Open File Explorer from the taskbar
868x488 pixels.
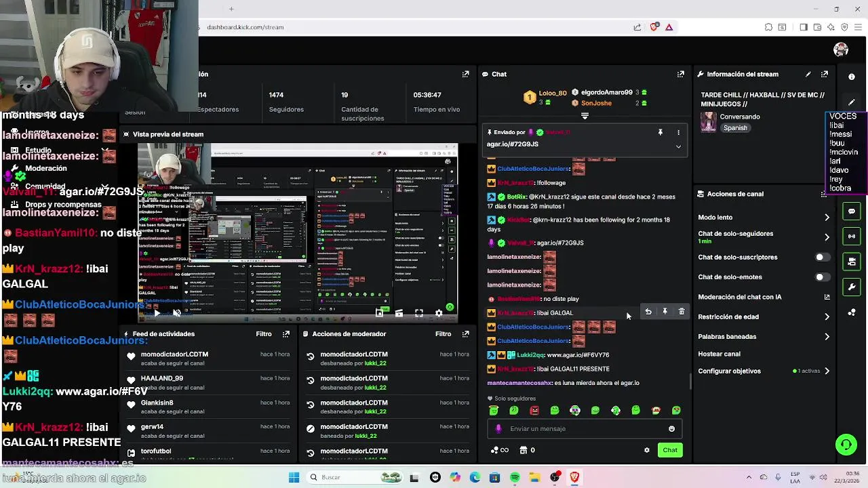click(x=534, y=477)
